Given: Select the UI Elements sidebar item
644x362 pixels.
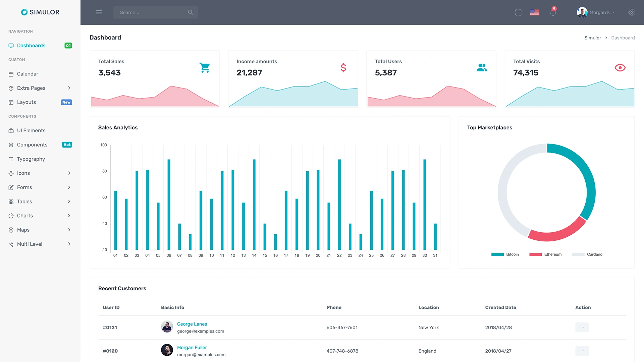Looking at the screenshot, I should click(31, 130).
